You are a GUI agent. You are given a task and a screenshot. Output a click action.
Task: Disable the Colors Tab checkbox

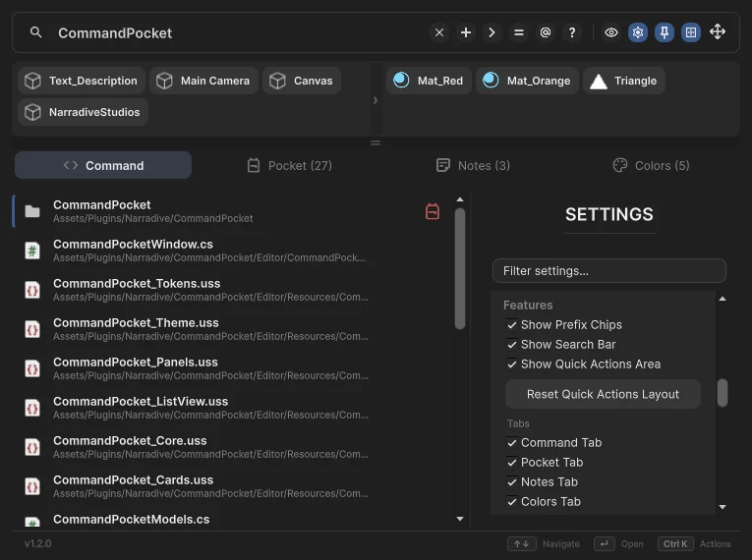pos(512,501)
